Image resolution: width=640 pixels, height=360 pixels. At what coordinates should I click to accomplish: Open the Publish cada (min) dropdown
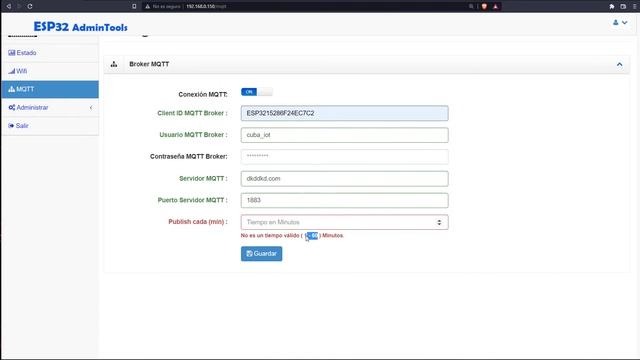click(344, 222)
